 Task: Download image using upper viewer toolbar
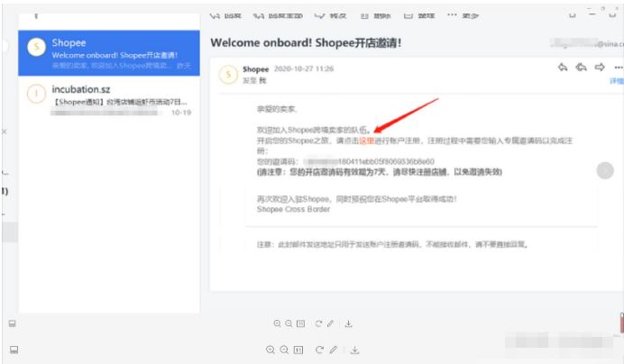(349, 323)
